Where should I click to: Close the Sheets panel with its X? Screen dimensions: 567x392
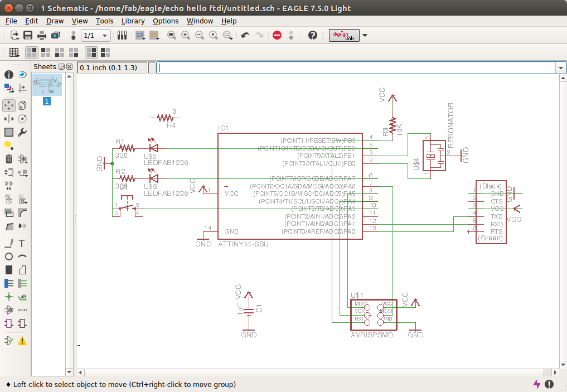pyautogui.click(x=70, y=66)
